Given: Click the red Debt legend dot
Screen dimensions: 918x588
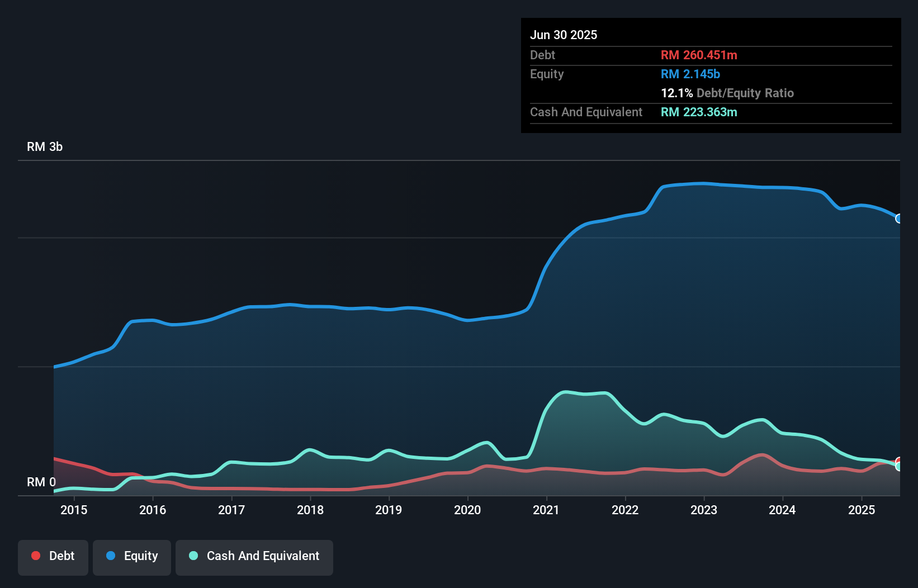Looking at the screenshot, I should click(35, 556).
